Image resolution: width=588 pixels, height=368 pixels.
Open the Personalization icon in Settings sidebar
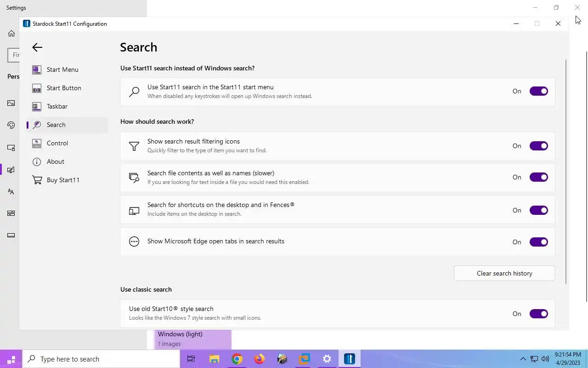11,170
